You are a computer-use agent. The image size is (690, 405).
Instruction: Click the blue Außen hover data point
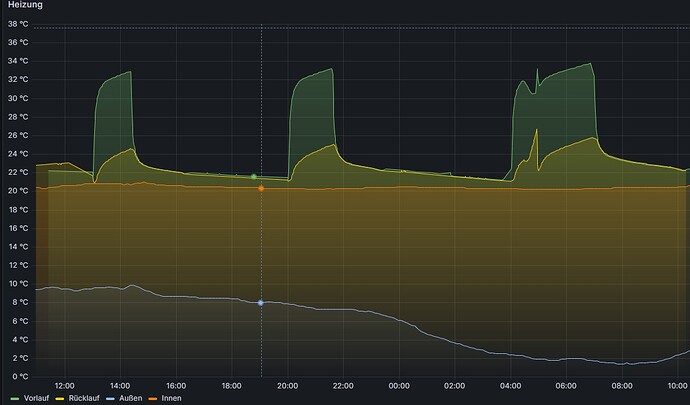(261, 302)
